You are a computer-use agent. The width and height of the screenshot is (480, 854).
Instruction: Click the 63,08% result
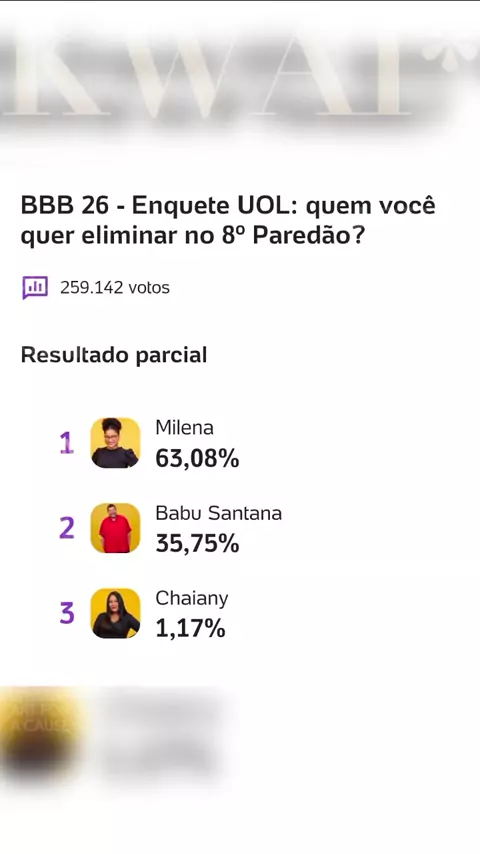point(197,459)
